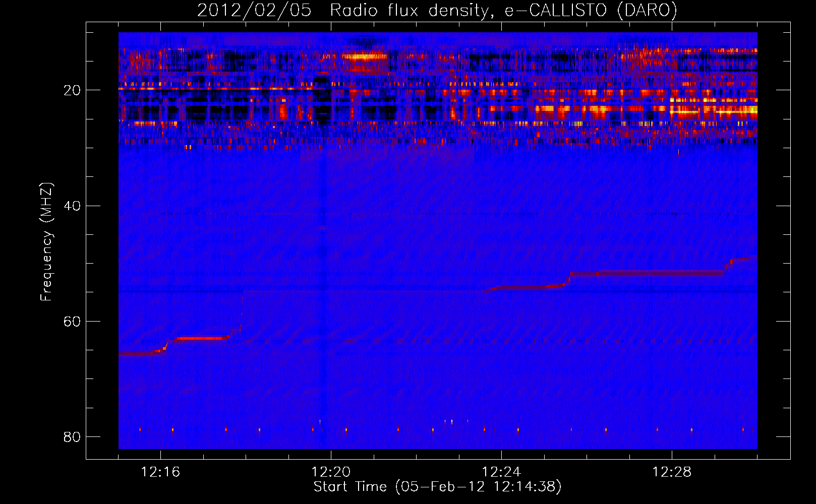Click the 'Start Time (05-Feb-12 12:14:38)' axis label
816x504 pixels.
click(437, 487)
